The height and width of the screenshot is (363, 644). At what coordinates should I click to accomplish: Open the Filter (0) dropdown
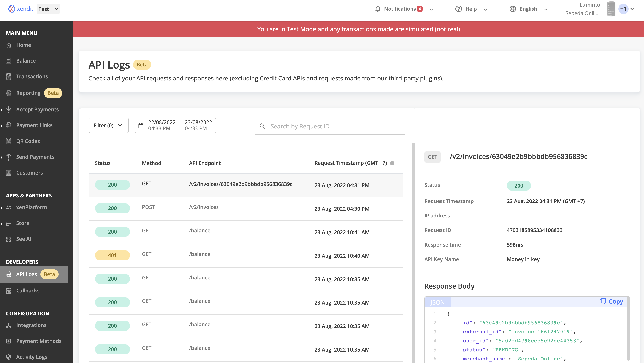(x=109, y=125)
